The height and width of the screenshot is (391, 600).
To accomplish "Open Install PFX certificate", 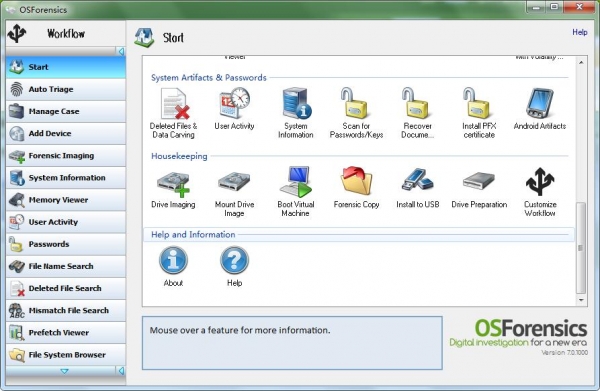I will (479, 113).
